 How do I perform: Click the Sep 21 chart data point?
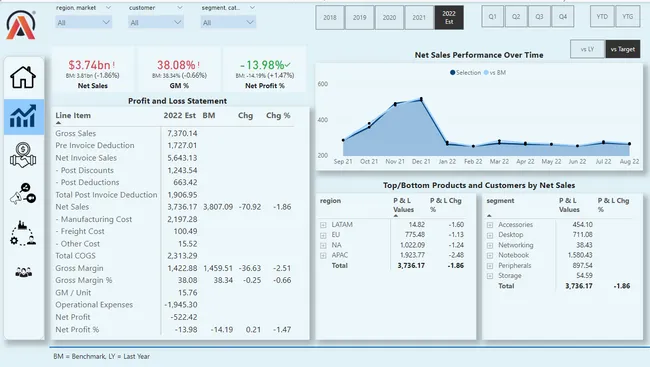[343, 140]
